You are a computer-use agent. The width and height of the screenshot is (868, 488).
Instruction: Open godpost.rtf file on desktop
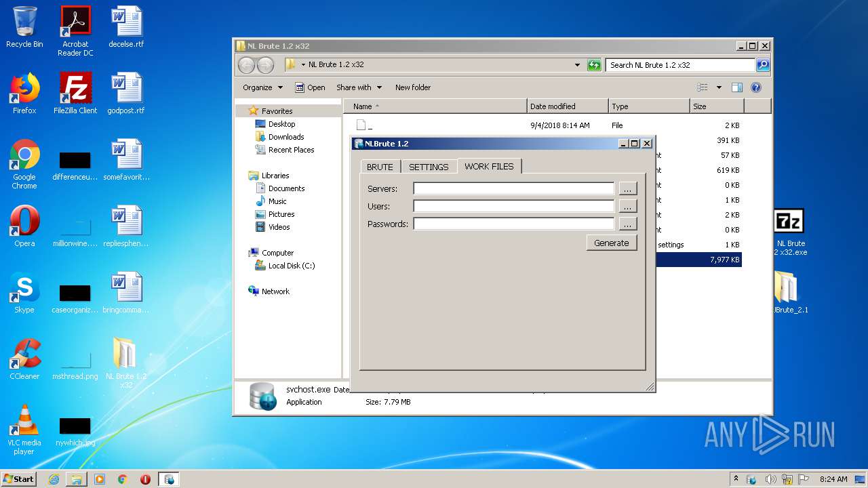[x=126, y=94]
